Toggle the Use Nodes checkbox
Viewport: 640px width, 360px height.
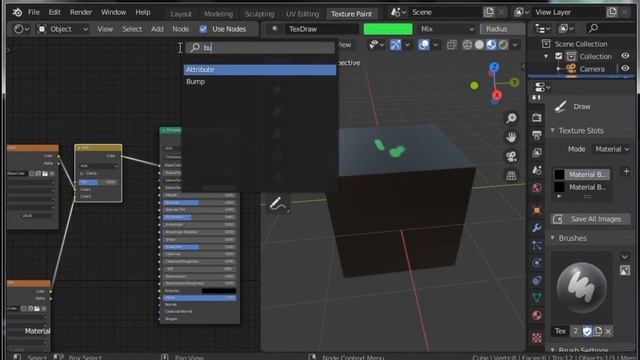[x=203, y=29]
